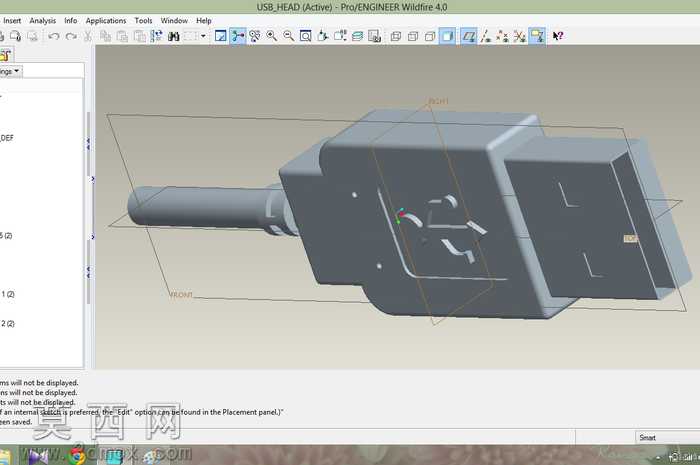
Task: Click the Repaint screen icon
Action: click(x=221, y=36)
